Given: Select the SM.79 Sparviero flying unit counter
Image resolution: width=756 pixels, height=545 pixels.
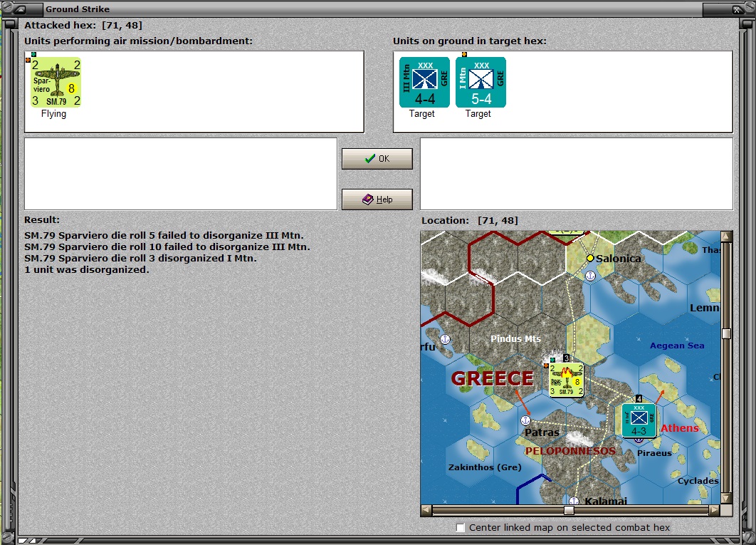Looking at the screenshot, I should point(56,83).
